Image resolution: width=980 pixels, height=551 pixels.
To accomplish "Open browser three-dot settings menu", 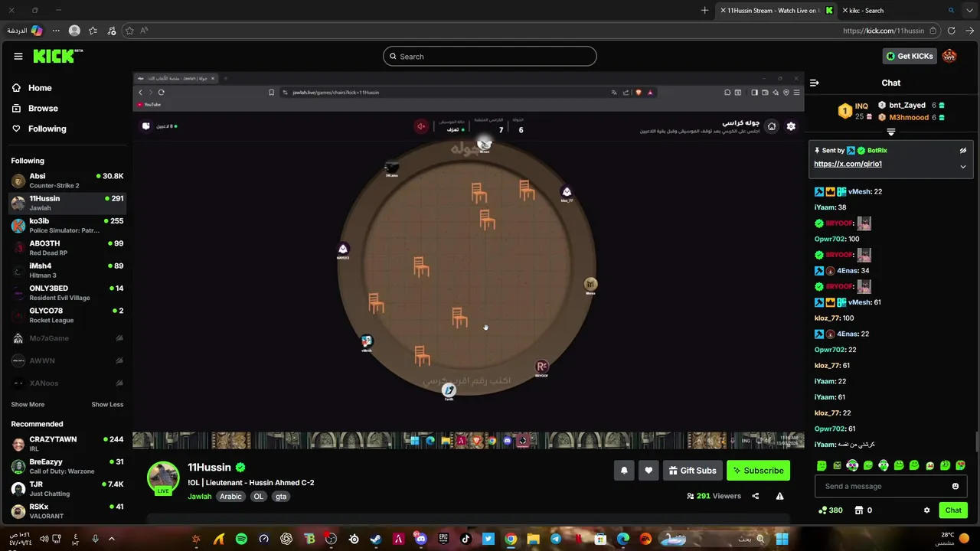I will pos(56,31).
